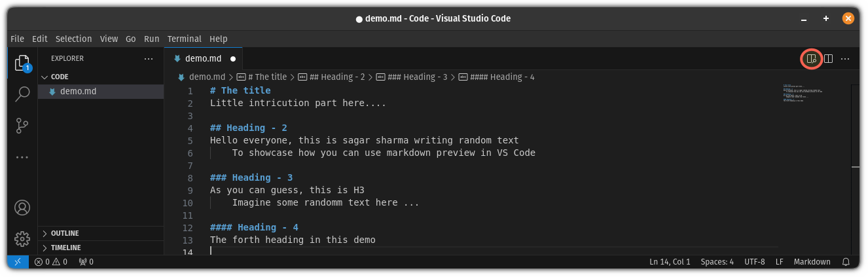Change language mode from Markdown

(812, 262)
